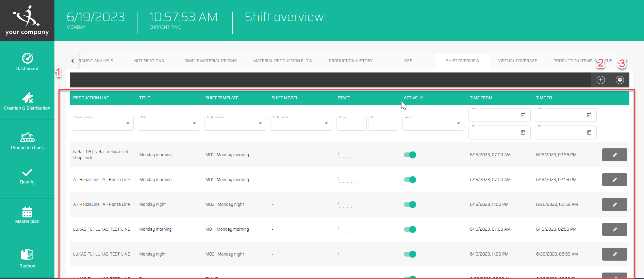The height and width of the screenshot is (279, 644).
Task: Expand the Production line filter dropdown
Action: pos(128,124)
